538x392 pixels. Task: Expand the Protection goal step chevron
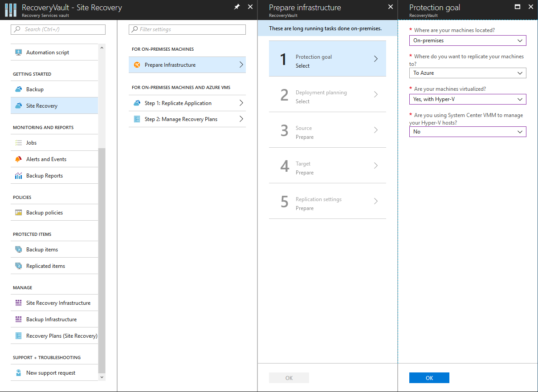(376, 59)
